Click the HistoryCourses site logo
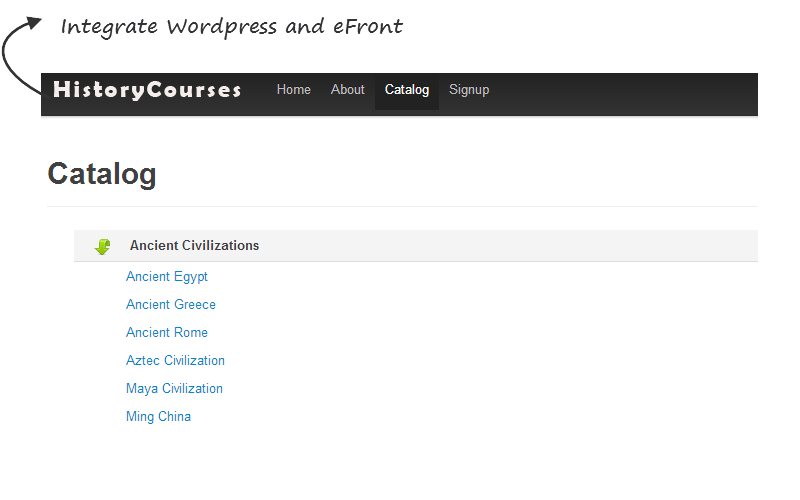Viewport: 800px width, 500px height. [147, 90]
